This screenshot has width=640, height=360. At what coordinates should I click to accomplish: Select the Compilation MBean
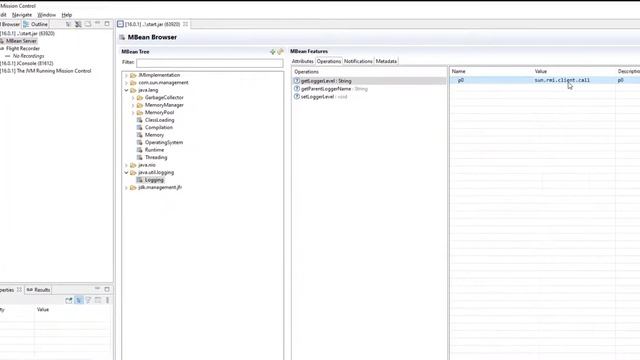[x=159, y=127]
